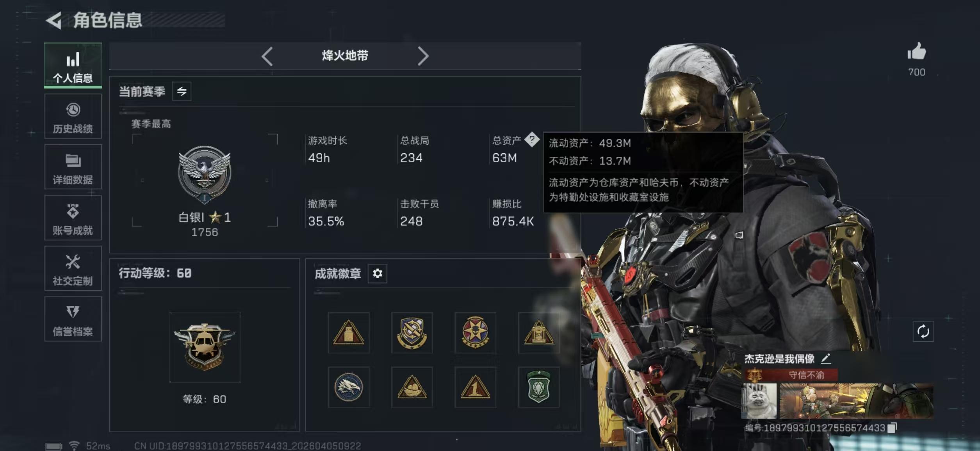
Task: Open the 信誉档案 tab
Action: tap(73, 319)
